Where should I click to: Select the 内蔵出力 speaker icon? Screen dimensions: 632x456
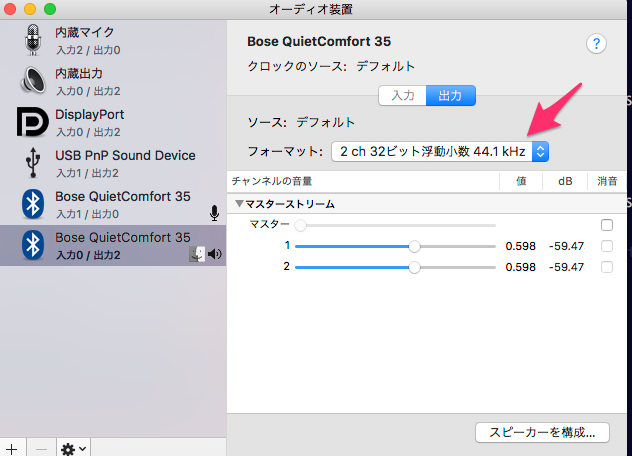click(x=33, y=80)
